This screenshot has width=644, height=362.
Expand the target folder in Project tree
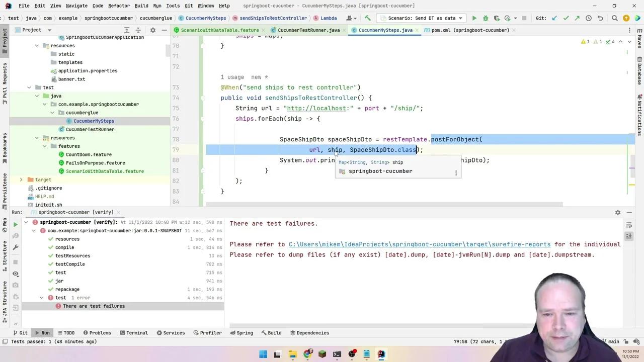click(x=21, y=179)
